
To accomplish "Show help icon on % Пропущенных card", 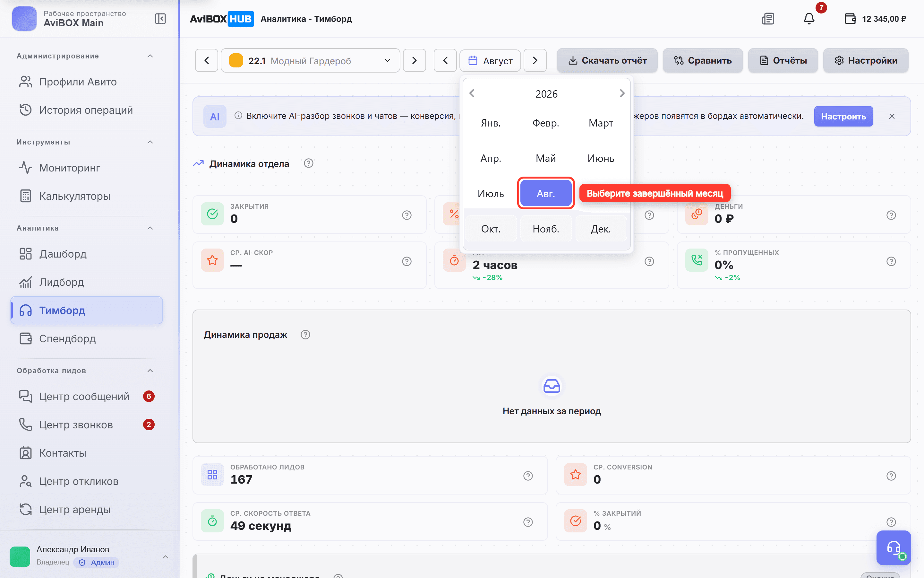I will pyautogui.click(x=891, y=261).
